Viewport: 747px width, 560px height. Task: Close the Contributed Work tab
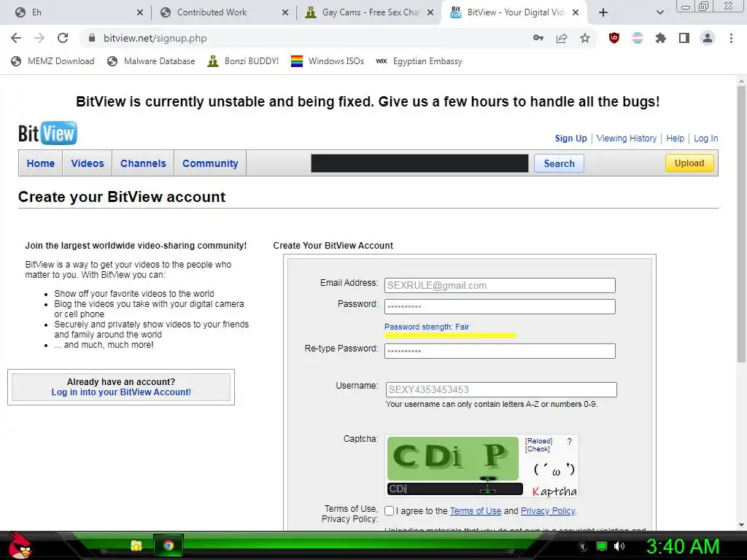pos(285,12)
